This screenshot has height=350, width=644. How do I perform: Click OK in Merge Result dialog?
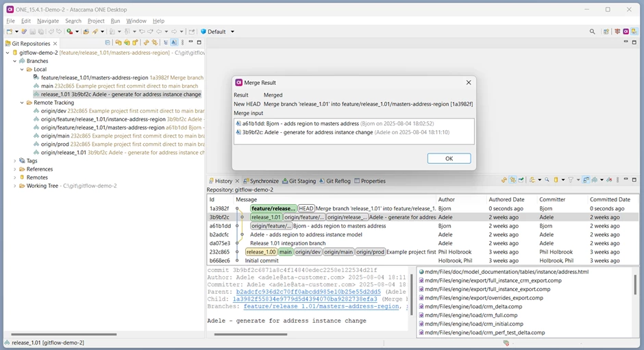point(449,159)
